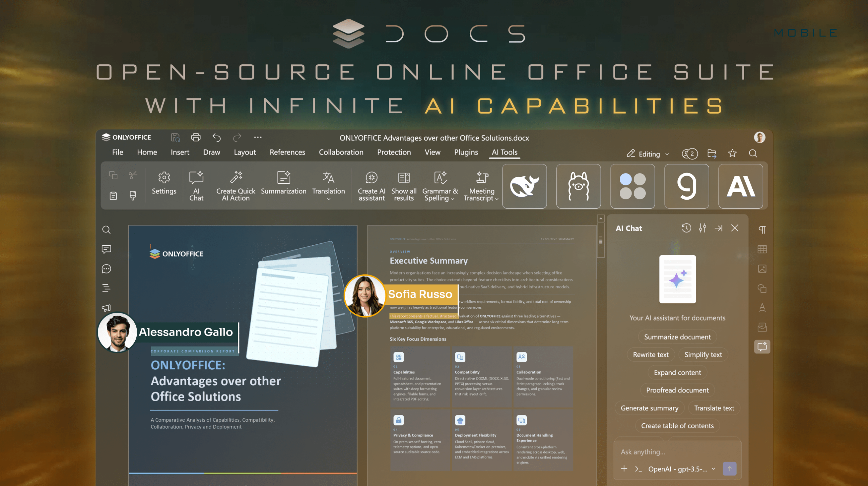Toggle the AI Chat sidebar button
868x486 pixels.
762,347
